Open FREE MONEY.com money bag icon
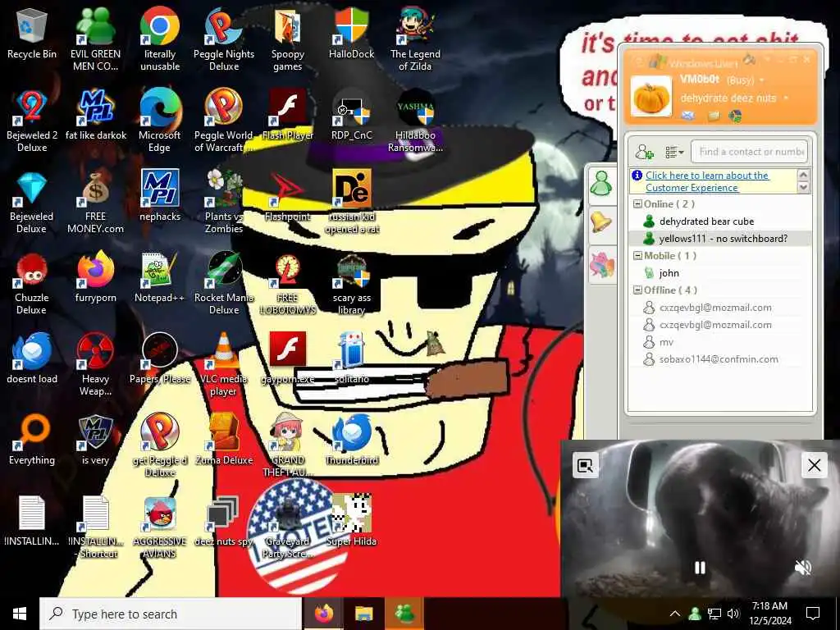The image size is (840, 630). (95, 202)
